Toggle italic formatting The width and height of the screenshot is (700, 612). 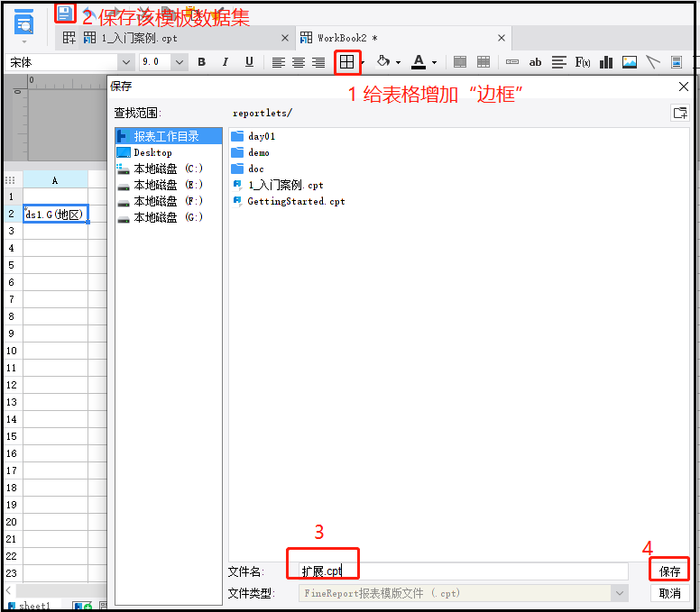click(225, 62)
